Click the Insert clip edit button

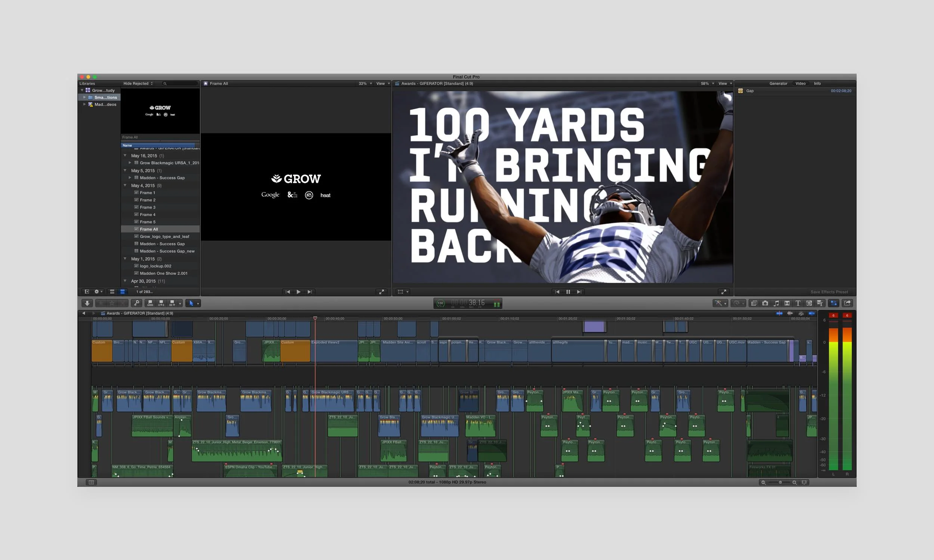pyautogui.click(x=161, y=303)
